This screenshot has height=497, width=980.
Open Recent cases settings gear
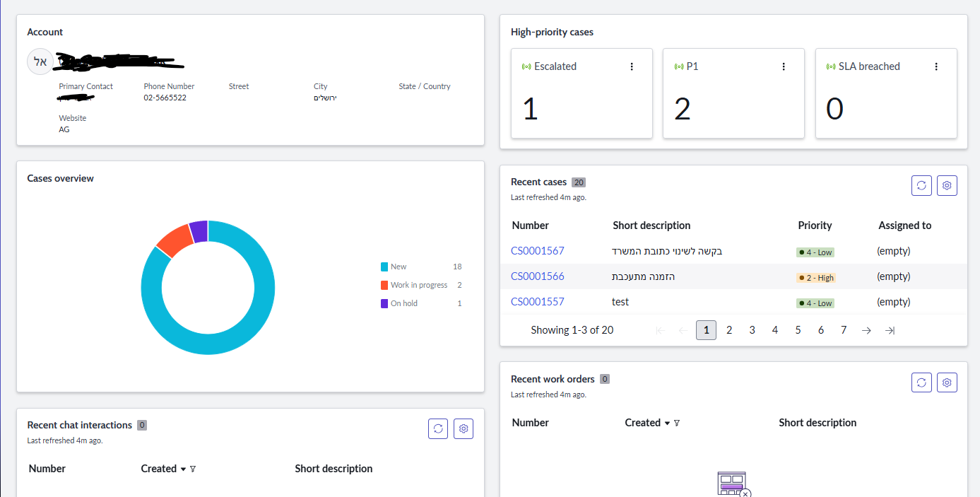947,186
